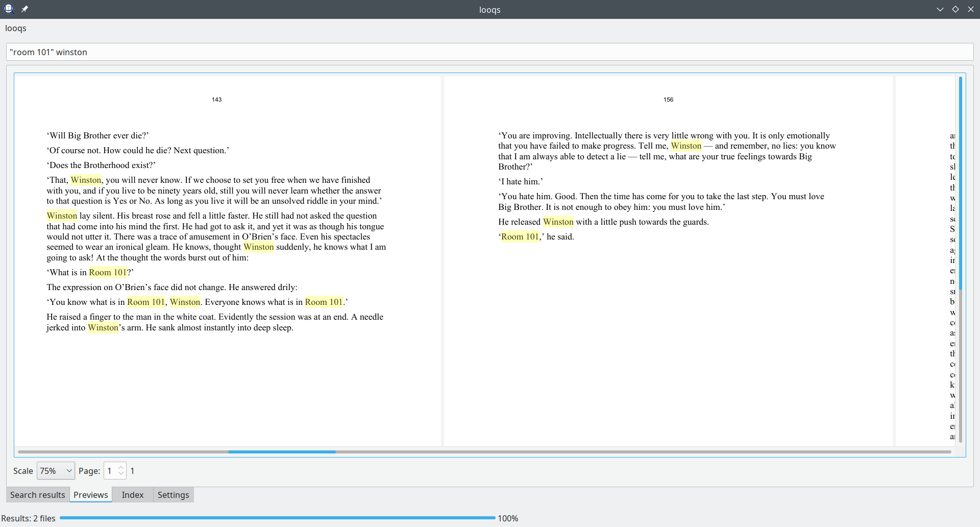Open the Index tab

tap(133, 495)
